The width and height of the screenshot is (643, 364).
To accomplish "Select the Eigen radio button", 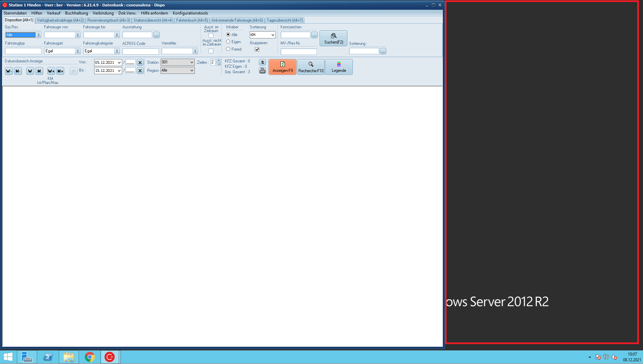I will (229, 42).
